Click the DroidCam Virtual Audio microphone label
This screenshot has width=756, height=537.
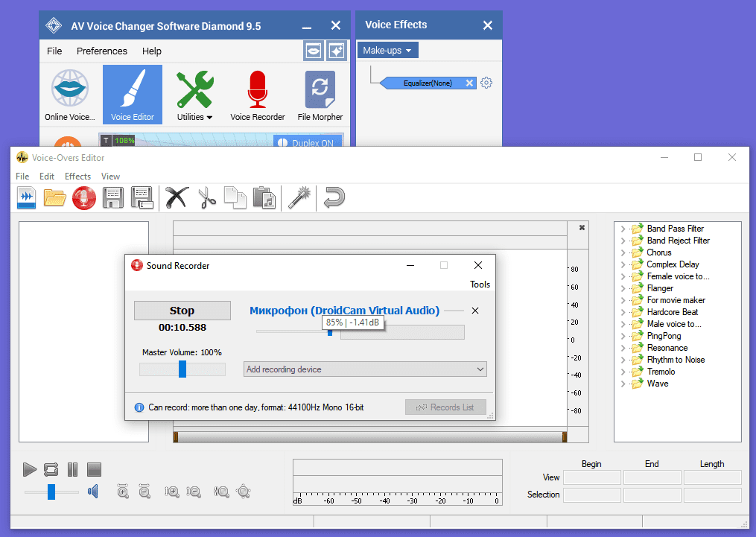(344, 311)
